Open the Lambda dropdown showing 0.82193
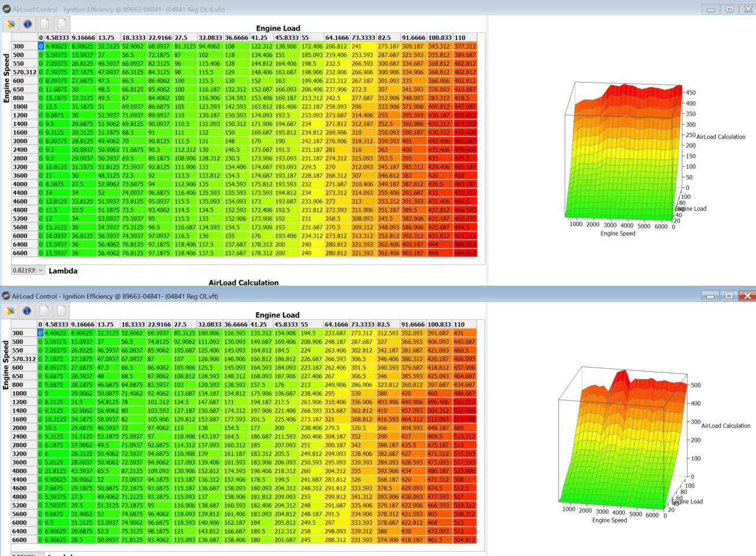 point(28,270)
